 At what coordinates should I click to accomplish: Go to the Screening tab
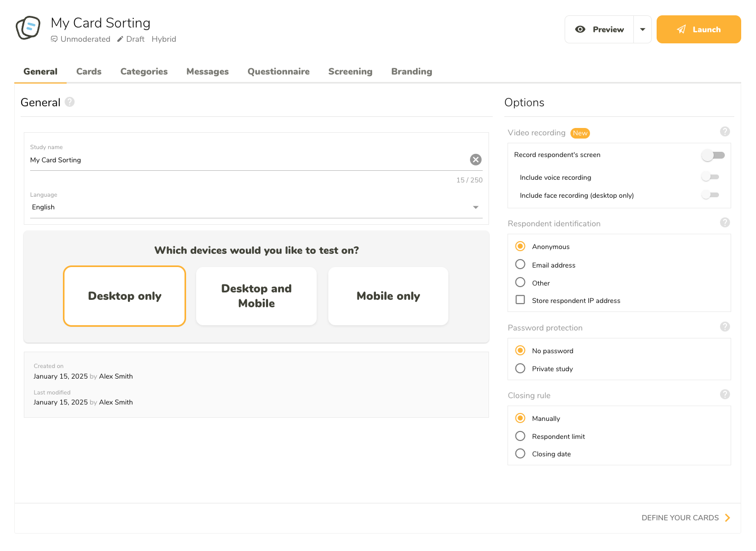(351, 71)
